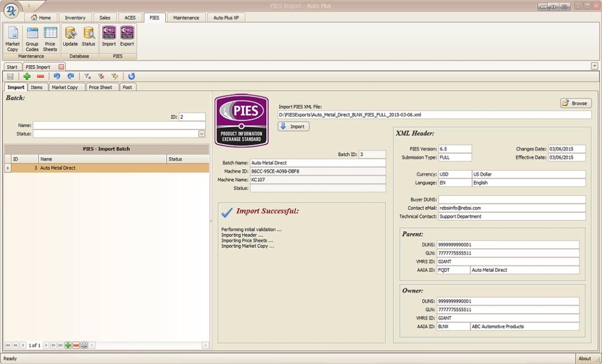Click About in the status bar

[x=584, y=359]
